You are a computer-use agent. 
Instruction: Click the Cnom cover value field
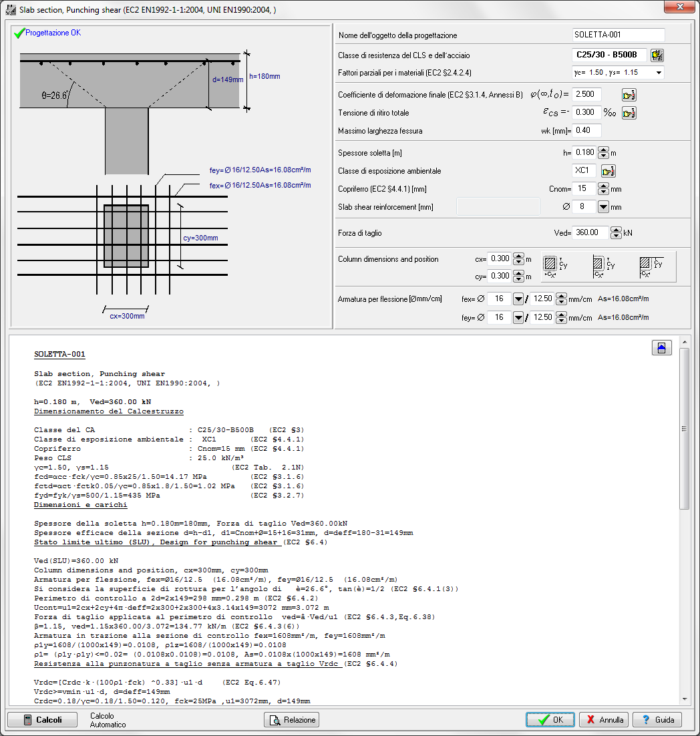pyautogui.click(x=584, y=189)
